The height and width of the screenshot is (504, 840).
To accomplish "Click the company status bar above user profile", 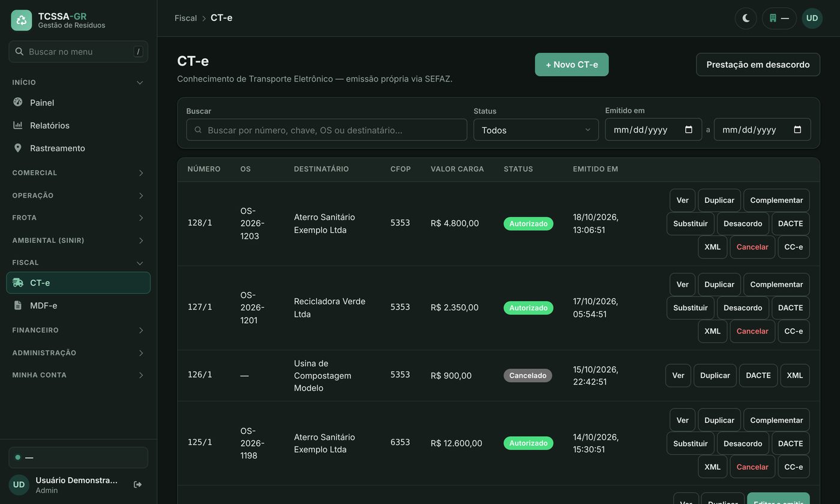I will pyautogui.click(x=78, y=457).
